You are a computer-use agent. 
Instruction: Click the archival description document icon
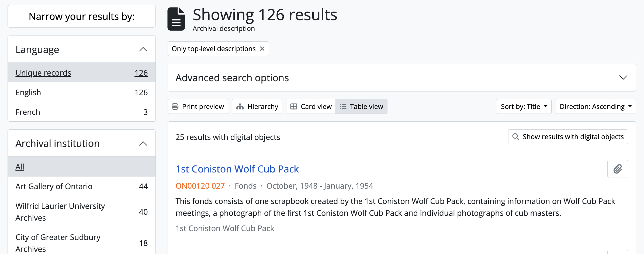pyautogui.click(x=176, y=19)
